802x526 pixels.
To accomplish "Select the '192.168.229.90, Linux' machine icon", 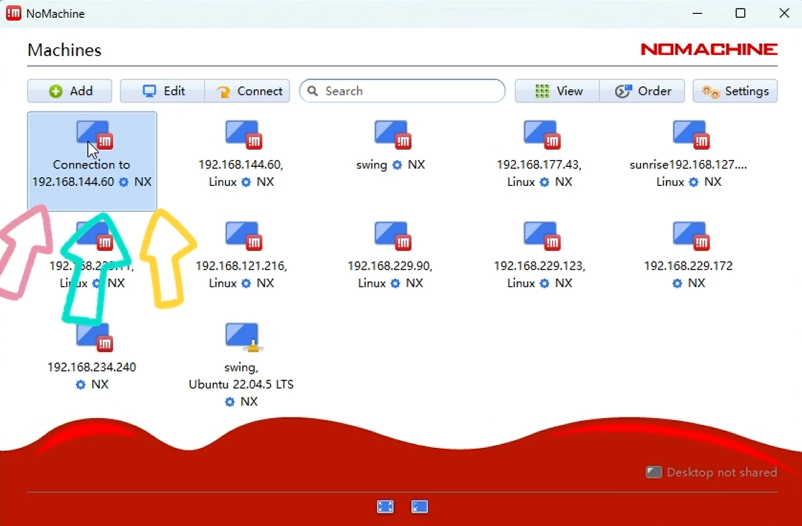I will tap(393, 236).
